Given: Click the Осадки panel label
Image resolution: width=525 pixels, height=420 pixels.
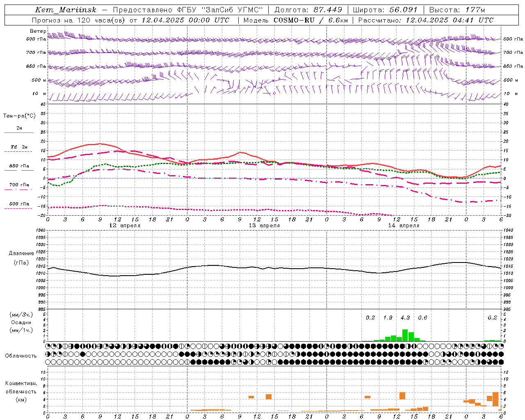Looking at the screenshot, I should click(x=21, y=322).
